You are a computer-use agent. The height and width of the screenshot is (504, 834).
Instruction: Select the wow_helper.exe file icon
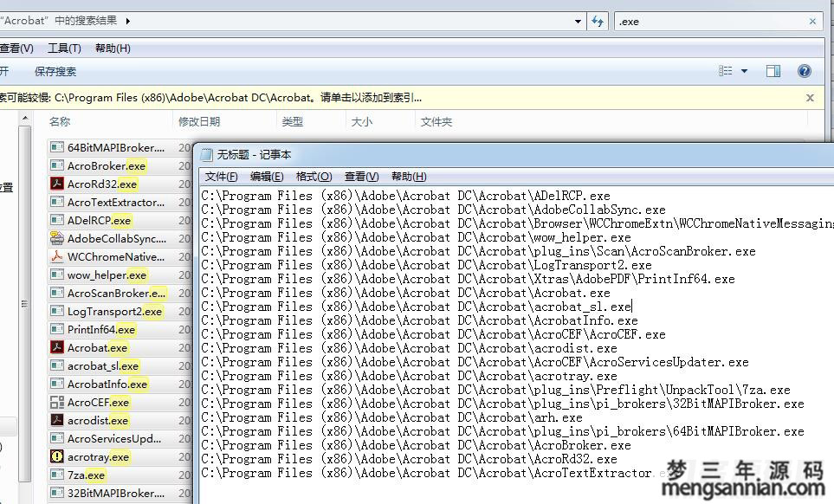(x=57, y=275)
